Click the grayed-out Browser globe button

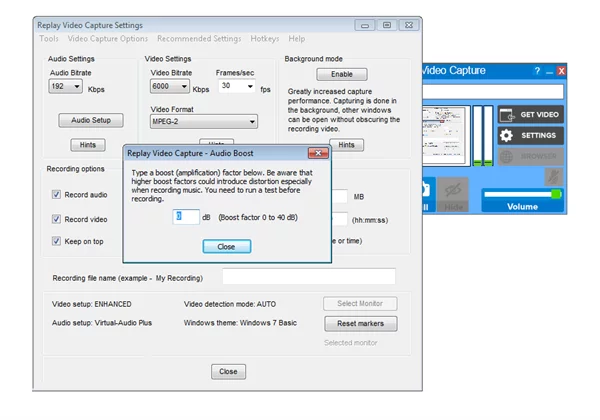[506, 156]
